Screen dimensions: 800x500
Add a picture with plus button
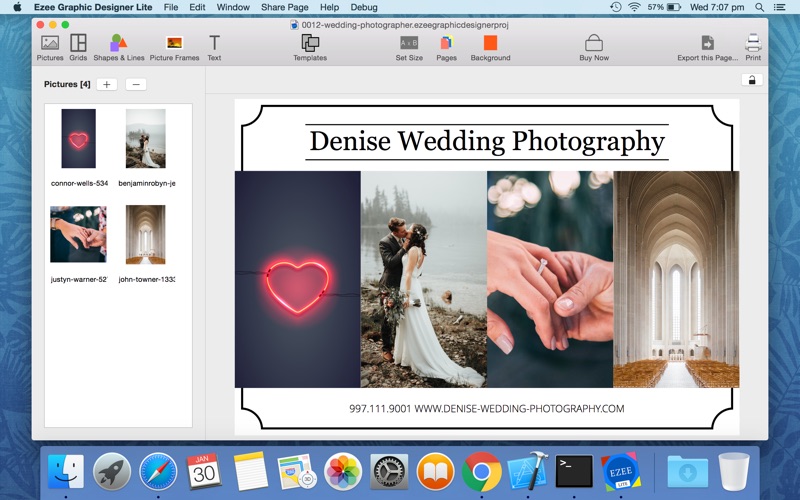pyautogui.click(x=107, y=85)
